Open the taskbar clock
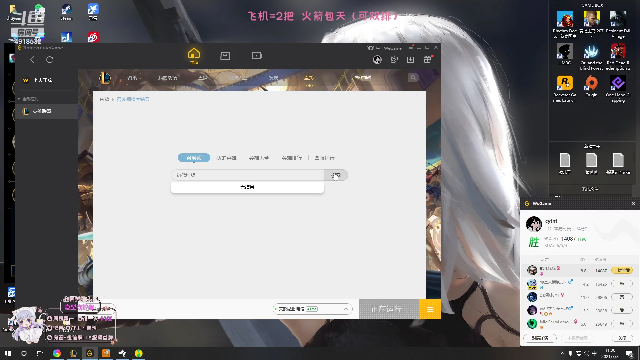This screenshot has height=360, width=640. click(x=611, y=353)
